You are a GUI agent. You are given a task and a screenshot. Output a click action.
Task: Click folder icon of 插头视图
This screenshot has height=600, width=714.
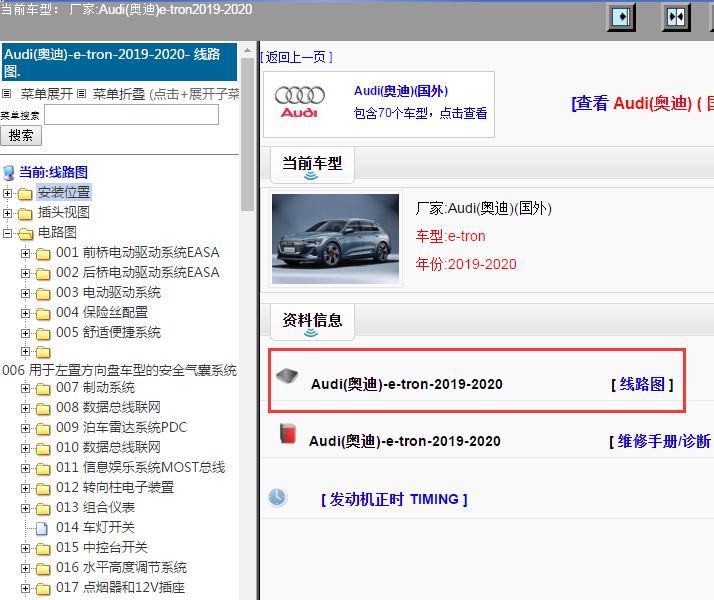tap(25, 214)
